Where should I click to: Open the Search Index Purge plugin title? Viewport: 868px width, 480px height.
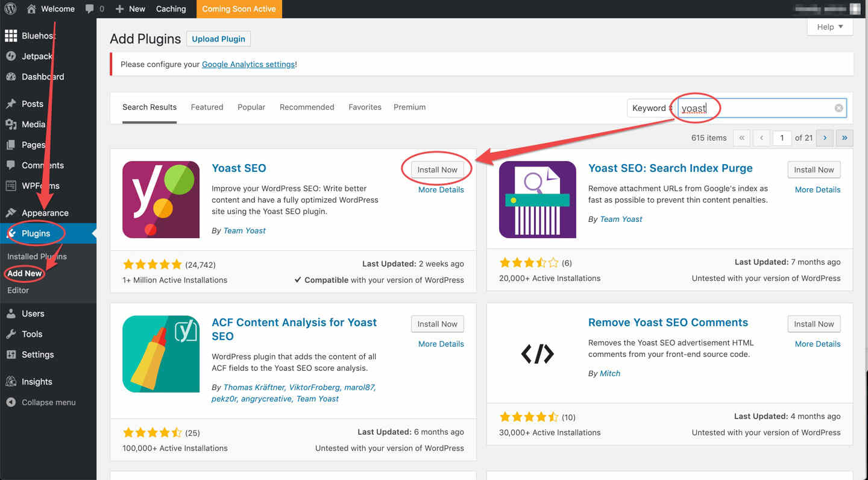pyautogui.click(x=670, y=168)
